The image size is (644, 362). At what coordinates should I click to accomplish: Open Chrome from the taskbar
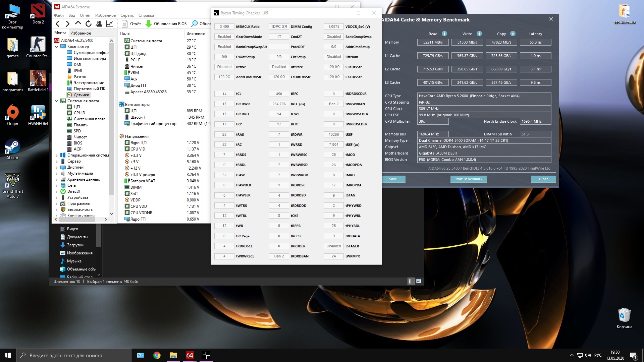coord(157,355)
